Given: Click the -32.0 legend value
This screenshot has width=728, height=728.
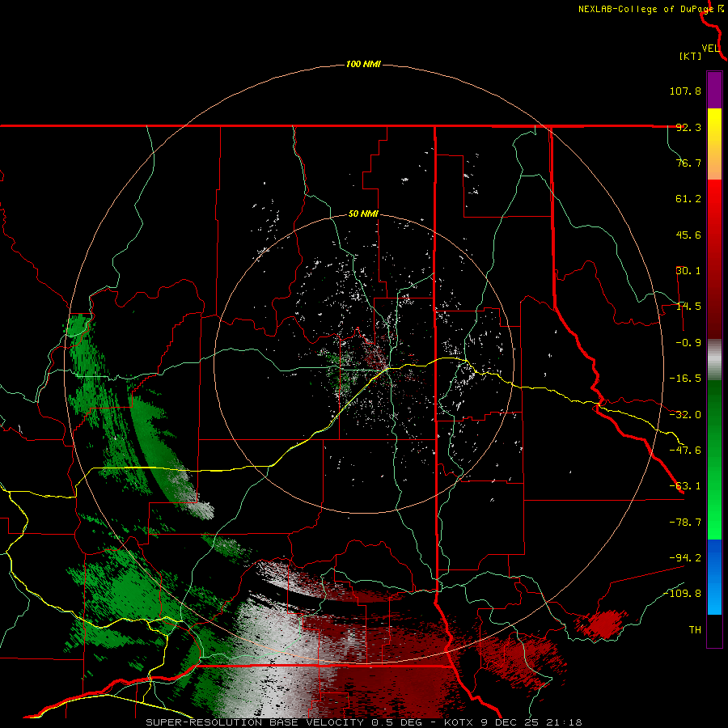Looking at the screenshot, I should 685,415.
